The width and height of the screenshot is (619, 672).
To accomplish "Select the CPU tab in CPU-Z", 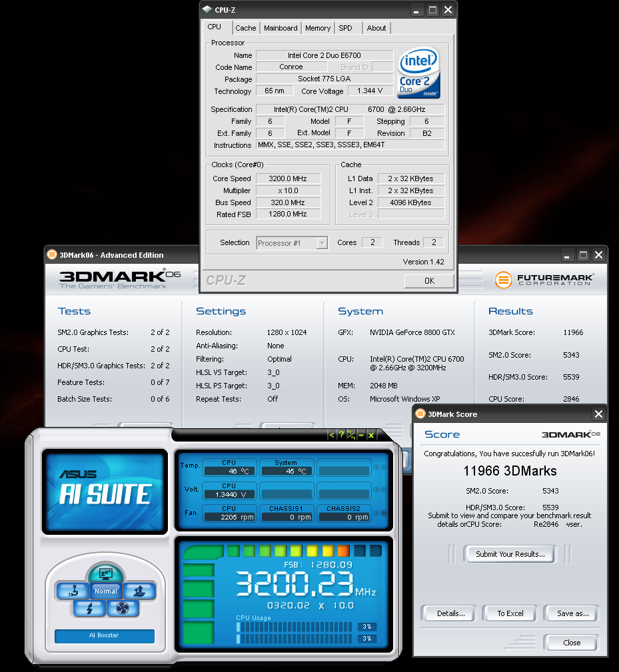I will 215,27.
